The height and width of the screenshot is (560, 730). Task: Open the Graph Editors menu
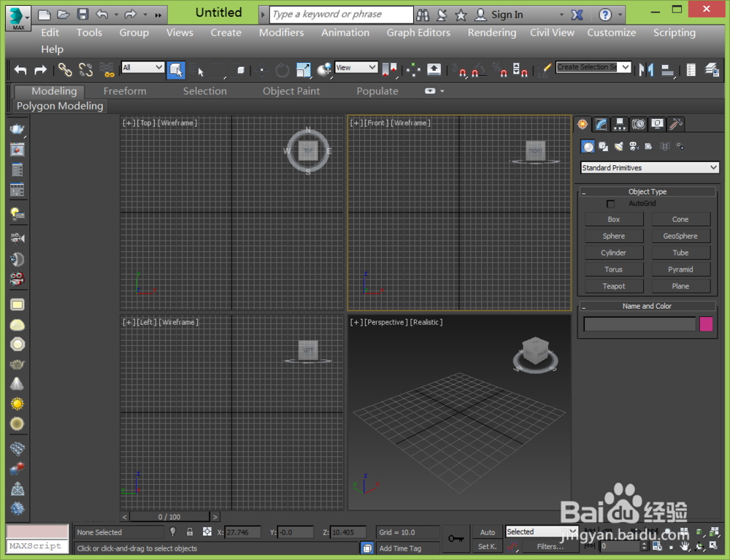[x=418, y=33]
